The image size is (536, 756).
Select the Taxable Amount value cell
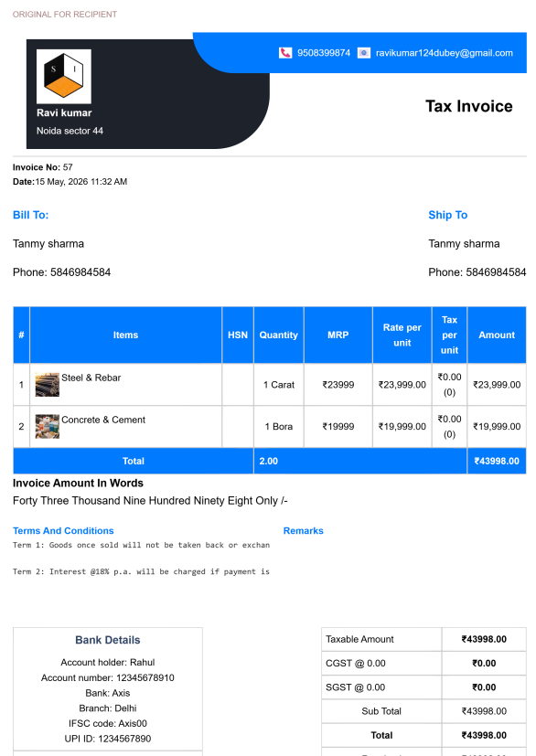click(484, 639)
